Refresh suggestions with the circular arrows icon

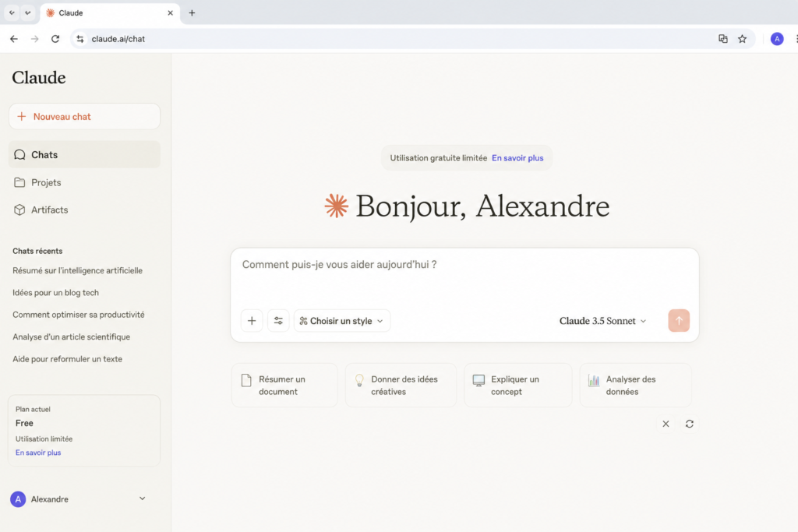690,424
